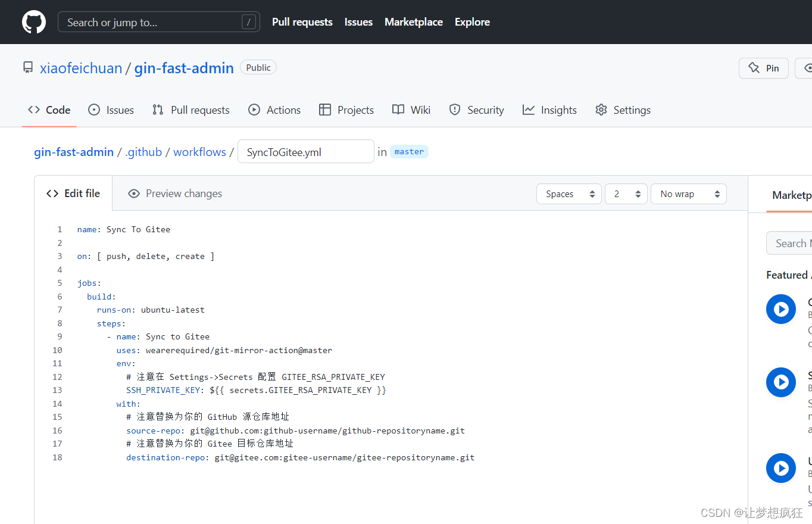Click comment line about Gitee 目标仓库地址
This screenshot has height=524, width=812.
click(210, 444)
